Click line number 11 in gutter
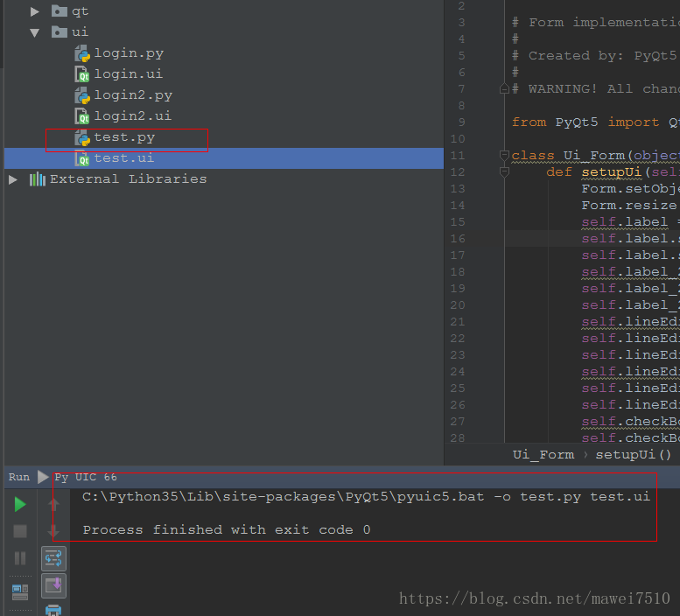This screenshot has height=616, width=680. click(458, 156)
